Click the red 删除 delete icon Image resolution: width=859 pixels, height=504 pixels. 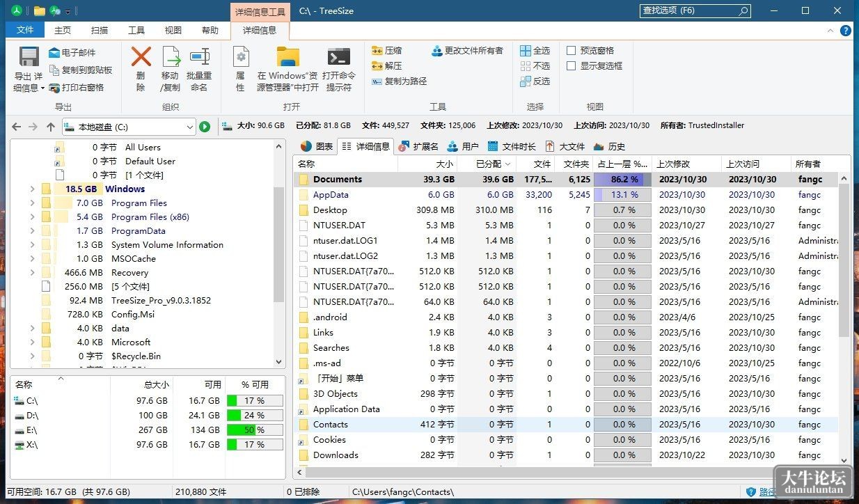(141, 56)
